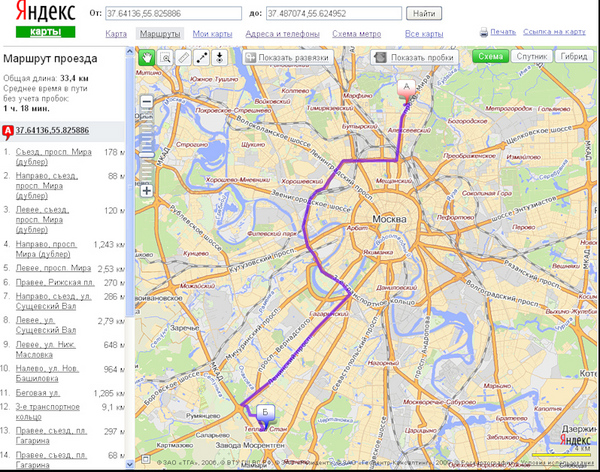Open step 6 Правее, Рижская пл.

[55, 282]
